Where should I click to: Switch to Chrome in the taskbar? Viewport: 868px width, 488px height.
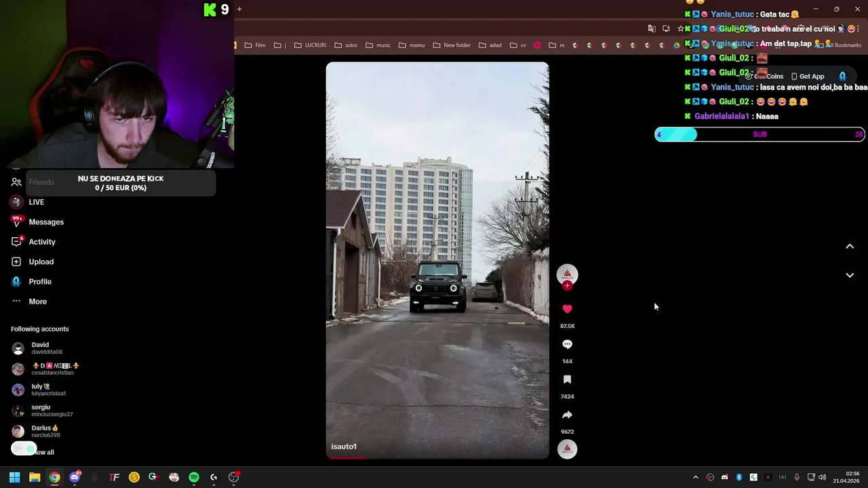[x=54, y=477]
